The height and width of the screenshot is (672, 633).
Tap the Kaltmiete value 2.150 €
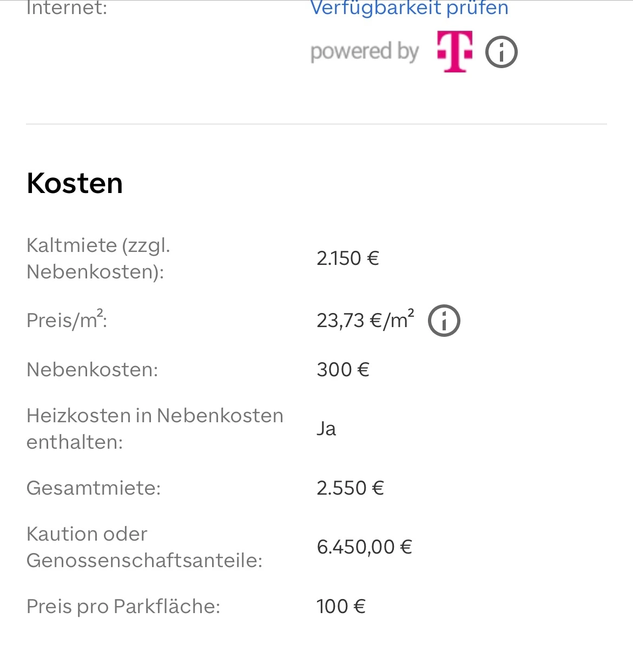tap(348, 258)
